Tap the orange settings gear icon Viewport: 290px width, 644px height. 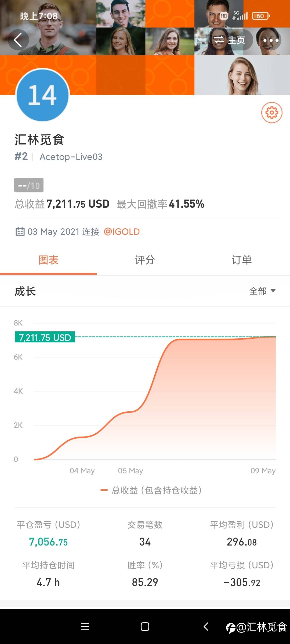[x=272, y=113]
